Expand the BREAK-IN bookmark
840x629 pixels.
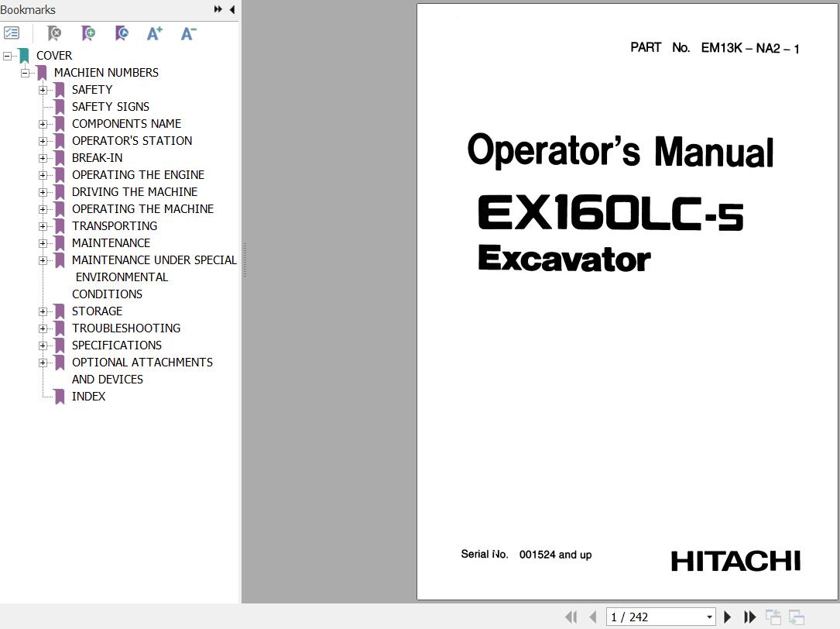click(x=43, y=158)
